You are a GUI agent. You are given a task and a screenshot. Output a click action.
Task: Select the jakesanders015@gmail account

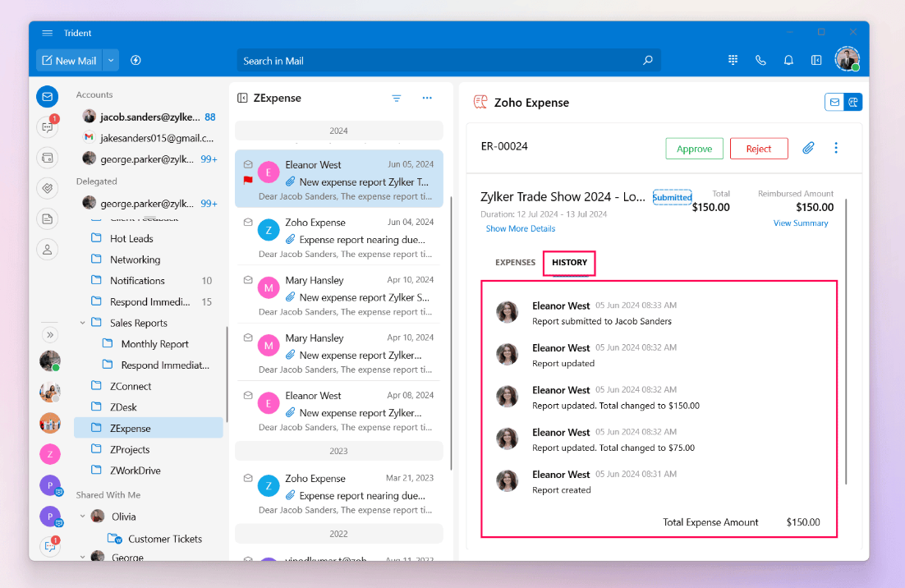click(149, 138)
